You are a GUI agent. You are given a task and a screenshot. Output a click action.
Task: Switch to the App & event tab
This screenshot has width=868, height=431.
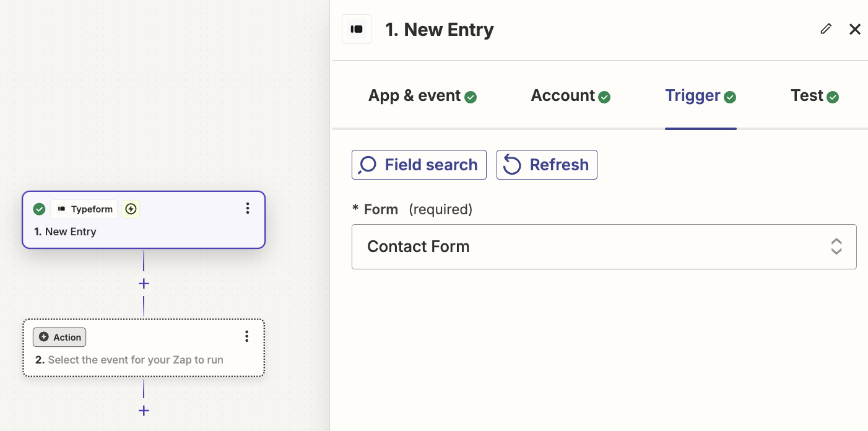coord(422,96)
